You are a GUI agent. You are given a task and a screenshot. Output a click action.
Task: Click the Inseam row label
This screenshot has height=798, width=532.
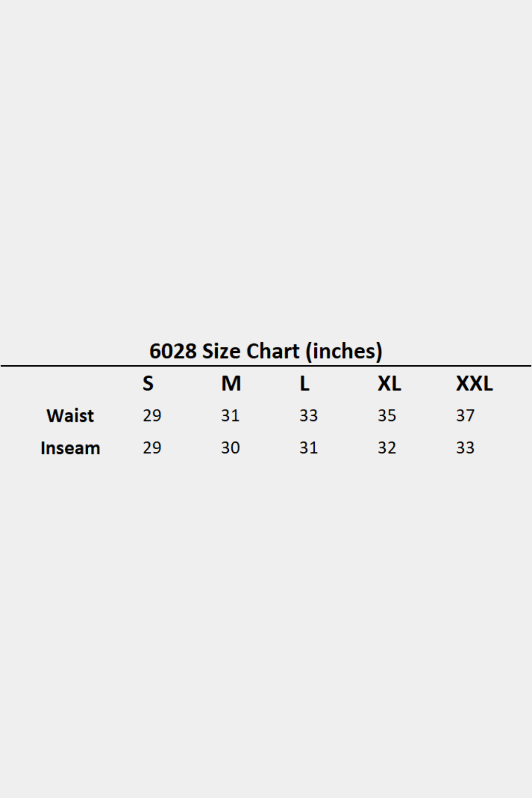[70, 448]
